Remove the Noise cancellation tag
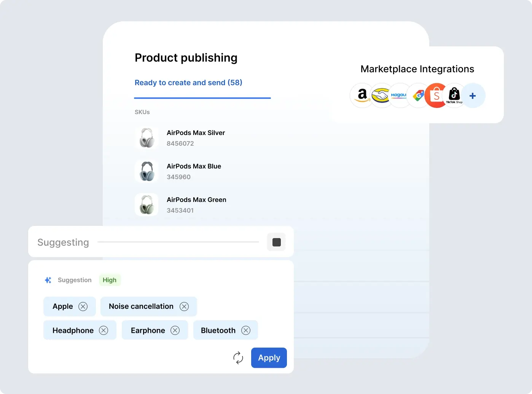532x394 pixels. coord(184,307)
